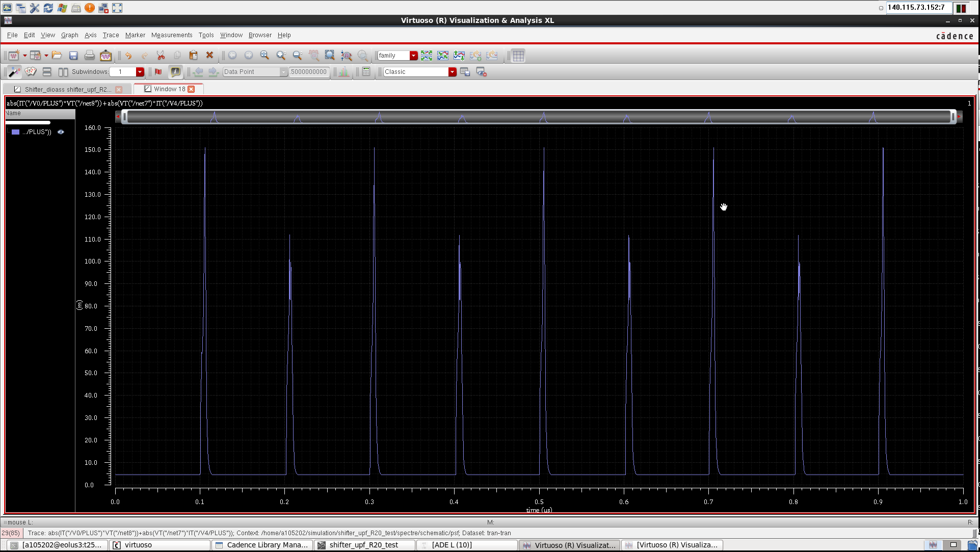This screenshot has width=980, height=552.
Task: Click the red flag marker icon
Action: (x=158, y=72)
